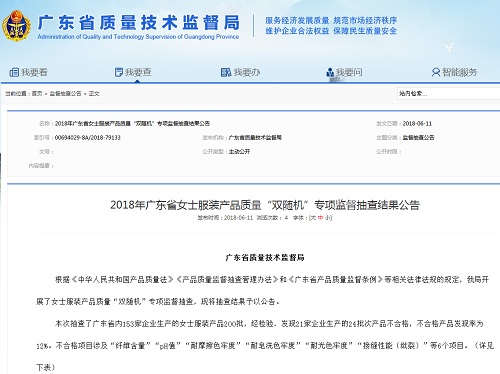Click the 我要查 document icon
This screenshot has height=374, width=500.
(118, 72)
